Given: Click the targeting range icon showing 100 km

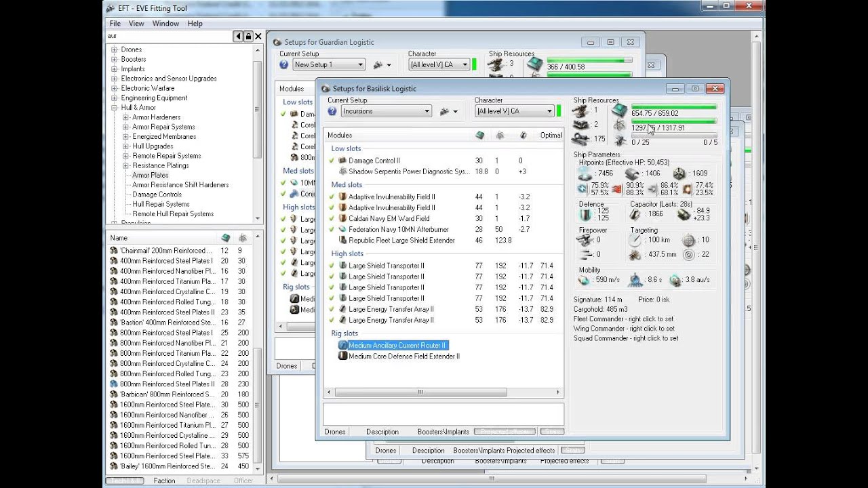Looking at the screenshot, I should 635,240.
